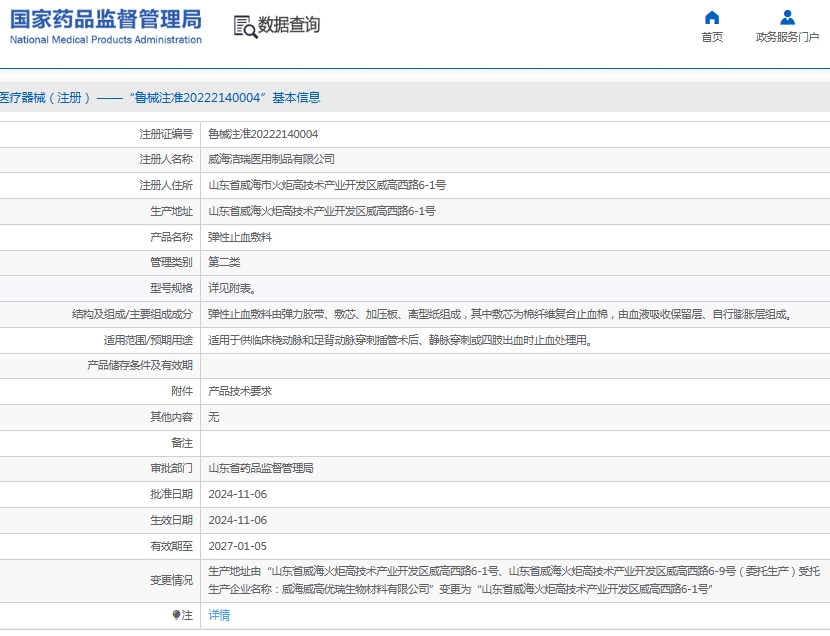Select 批准日期 value 2024-11-06

tap(238, 494)
